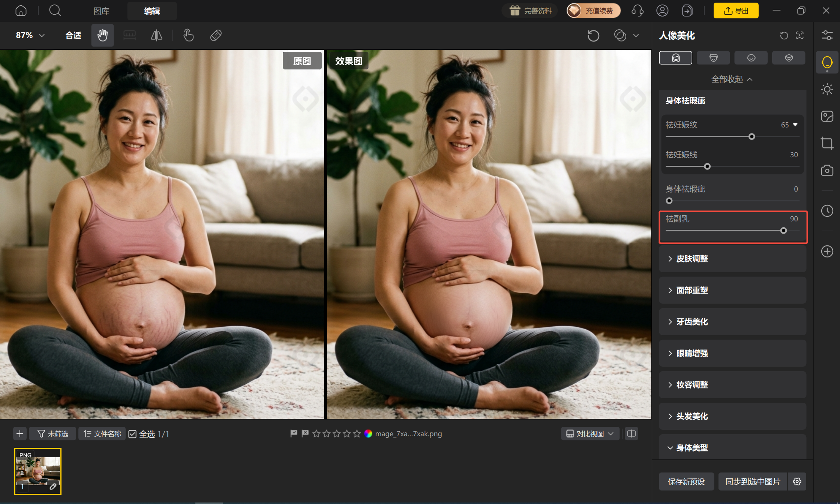Viewport: 840px width, 504px height.
Task: Open the history clock sidebar icon
Action: pyautogui.click(x=827, y=211)
